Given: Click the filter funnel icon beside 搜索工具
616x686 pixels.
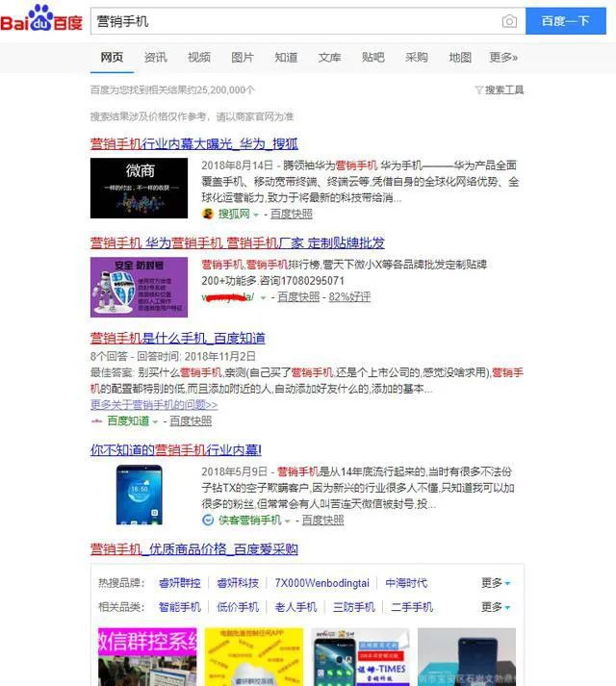Looking at the screenshot, I should point(479,90).
